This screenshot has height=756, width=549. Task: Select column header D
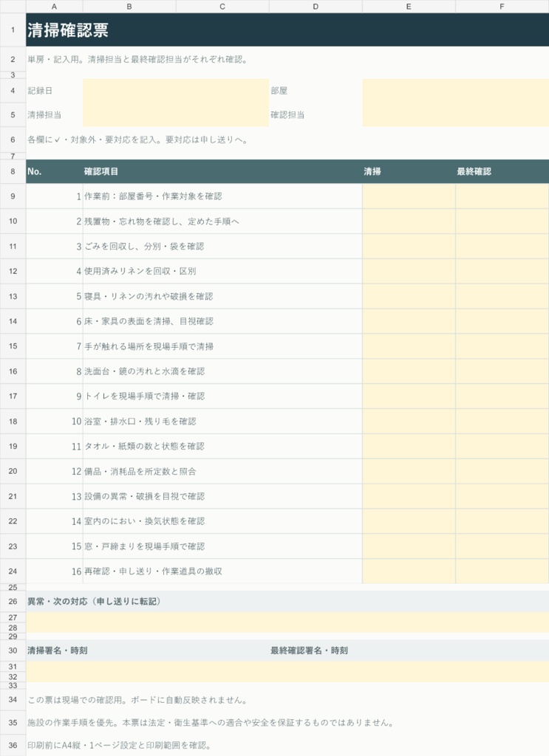pos(316,6)
